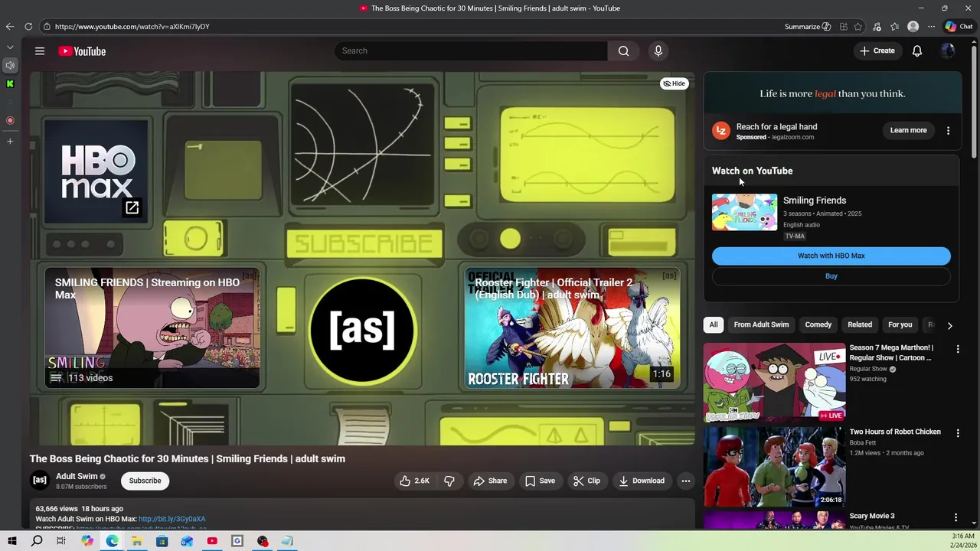Viewport: 980px width, 551px height.
Task: Reload the page in the browser
Action: tap(28, 27)
